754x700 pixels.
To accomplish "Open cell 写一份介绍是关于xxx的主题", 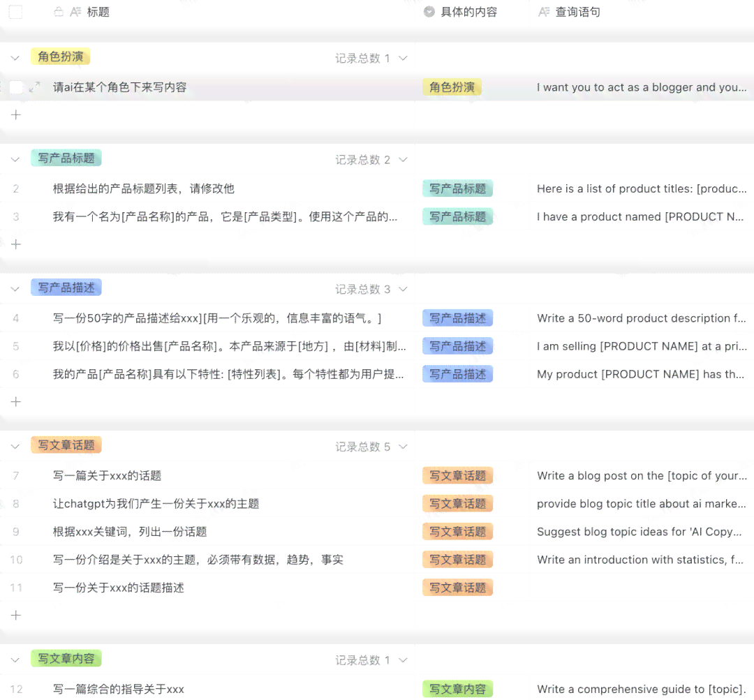I will coord(198,560).
